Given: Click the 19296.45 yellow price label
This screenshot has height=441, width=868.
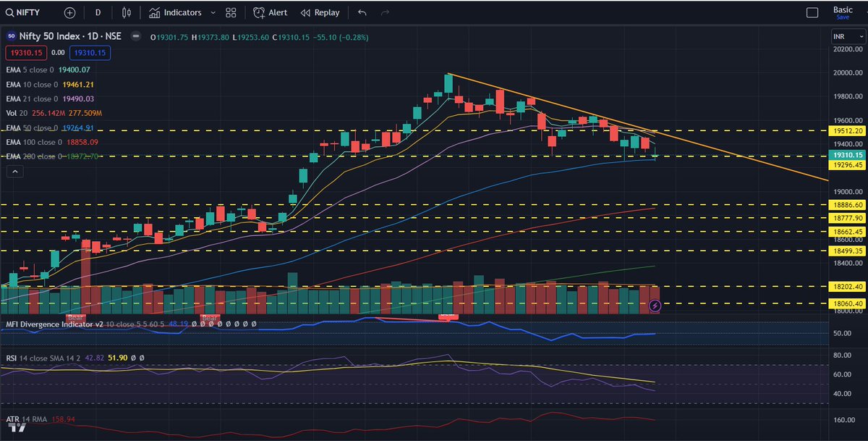Looking at the screenshot, I should tap(848, 164).
